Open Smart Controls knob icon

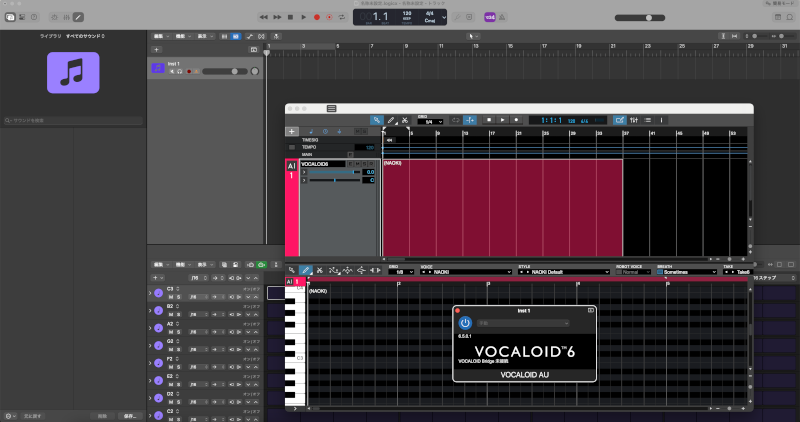click(55, 17)
